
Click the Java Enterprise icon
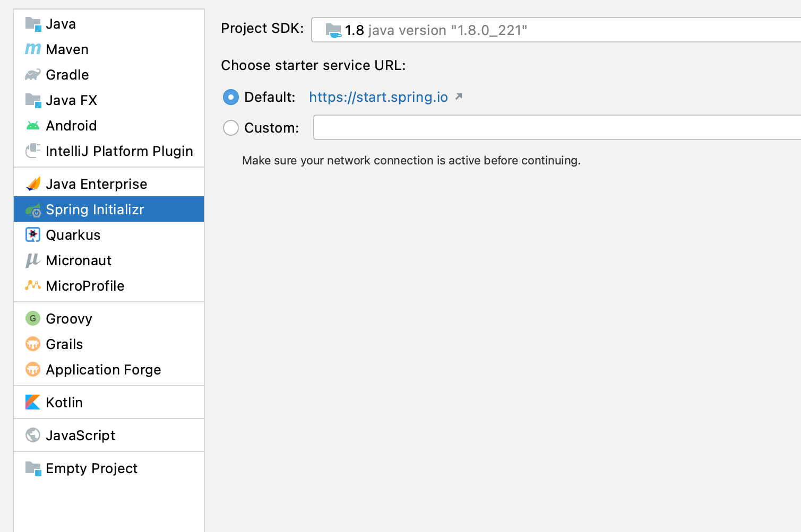[x=33, y=184]
